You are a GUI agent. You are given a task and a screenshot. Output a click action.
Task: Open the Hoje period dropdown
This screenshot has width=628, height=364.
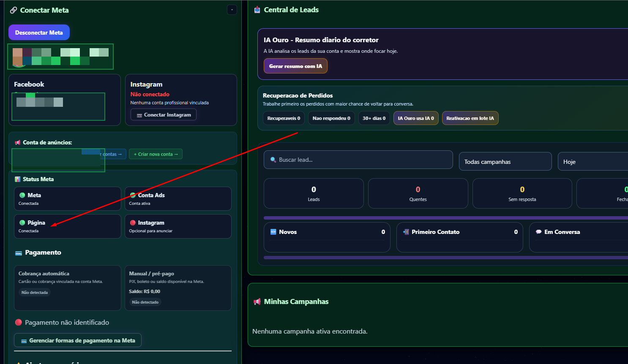tap(593, 161)
